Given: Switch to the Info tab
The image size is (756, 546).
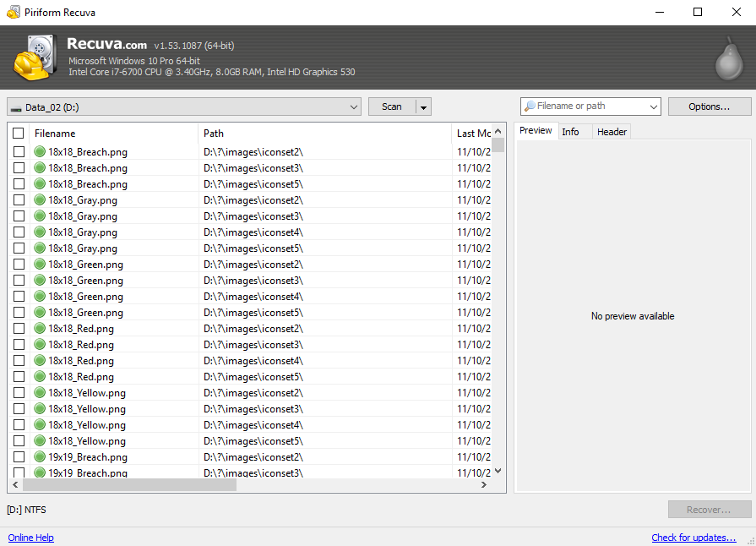Looking at the screenshot, I should pyautogui.click(x=570, y=132).
